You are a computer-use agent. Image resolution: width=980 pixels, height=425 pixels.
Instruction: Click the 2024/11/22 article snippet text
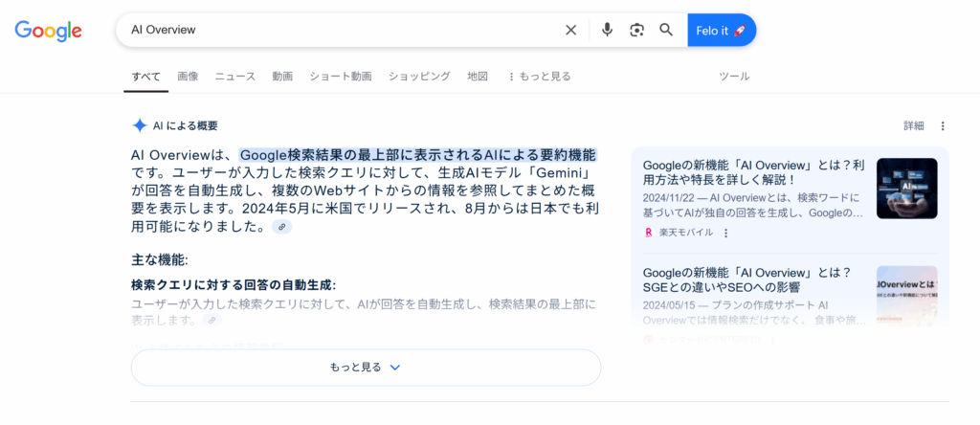tap(753, 205)
